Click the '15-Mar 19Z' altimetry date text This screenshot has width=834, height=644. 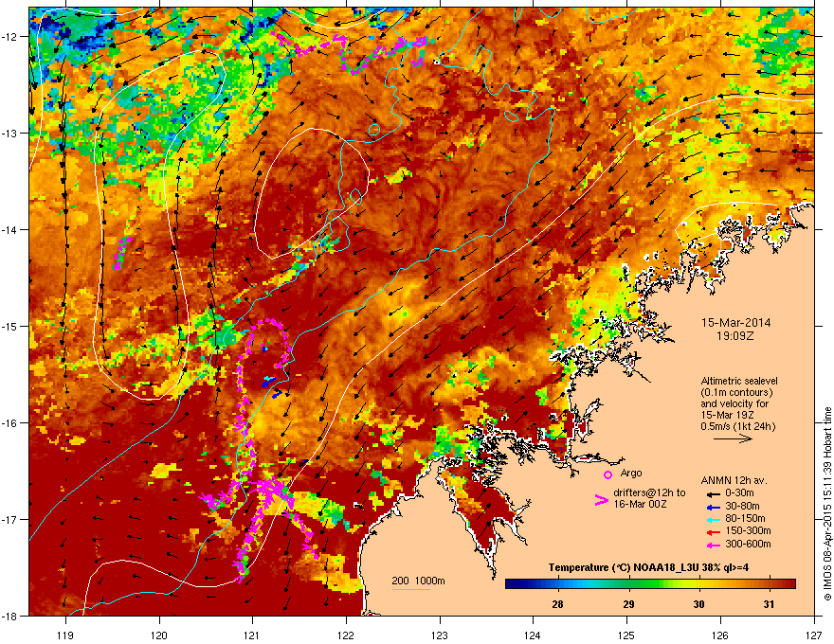click(x=726, y=415)
